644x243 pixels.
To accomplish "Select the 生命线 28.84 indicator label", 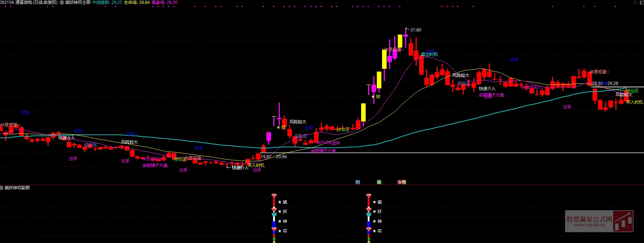I will coord(137,2).
